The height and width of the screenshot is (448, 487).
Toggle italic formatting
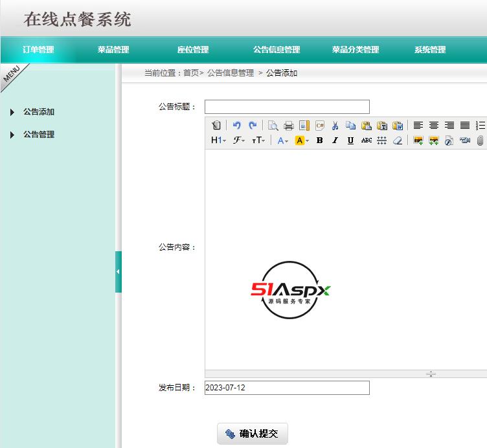335,140
